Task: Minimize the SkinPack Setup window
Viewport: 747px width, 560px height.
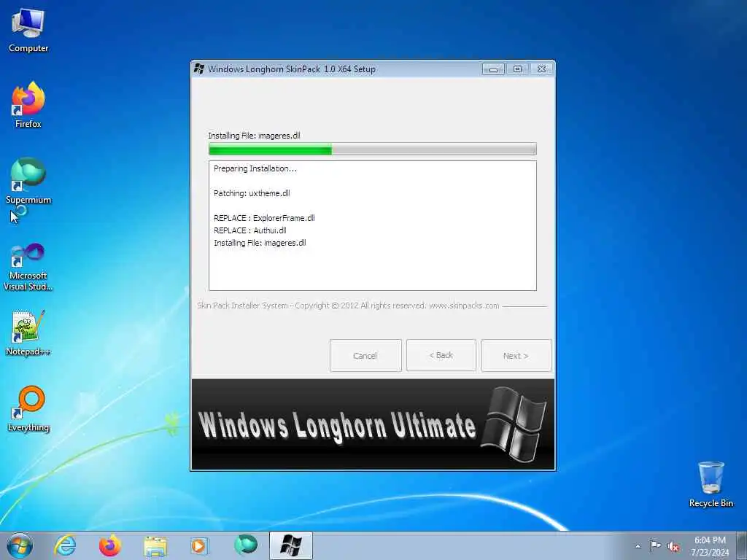Action: click(x=493, y=69)
